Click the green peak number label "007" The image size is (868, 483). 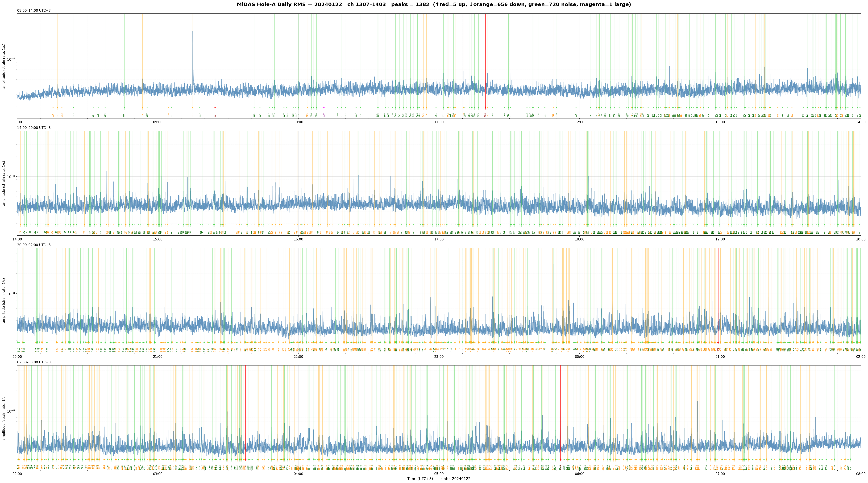124,115
